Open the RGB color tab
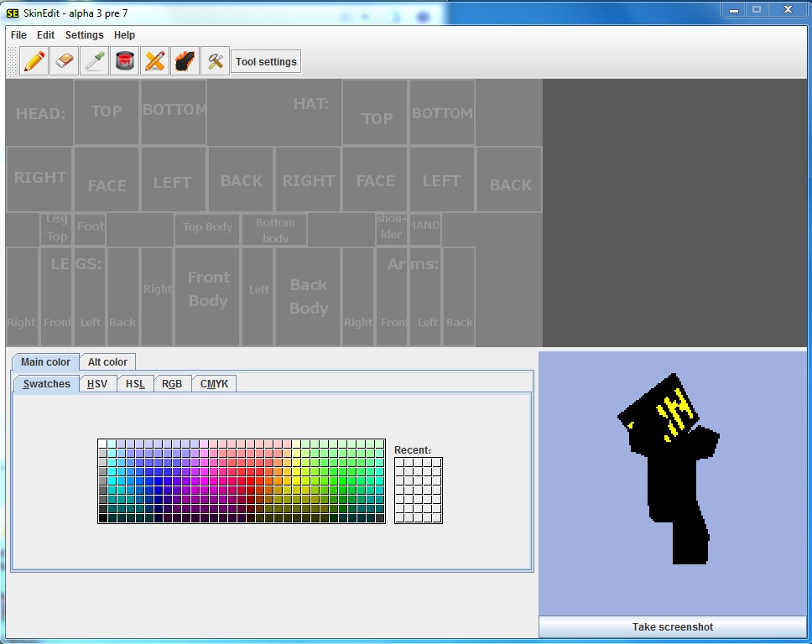The height and width of the screenshot is (644, 812). point(172,384)
